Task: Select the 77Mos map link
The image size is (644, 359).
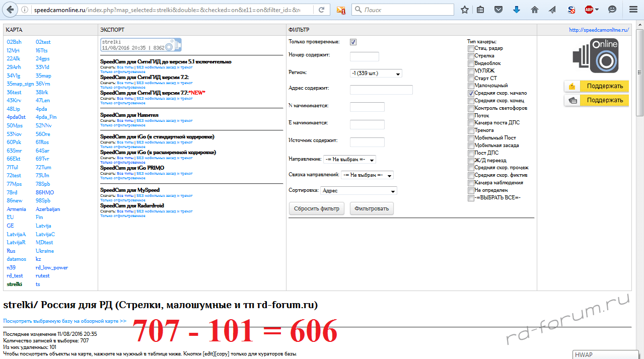Action: coord(14,184)
